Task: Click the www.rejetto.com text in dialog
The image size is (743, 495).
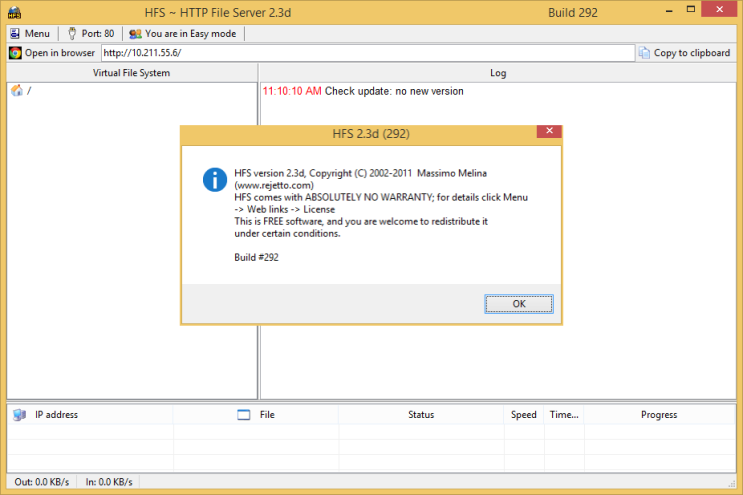Action: (274, 185)
